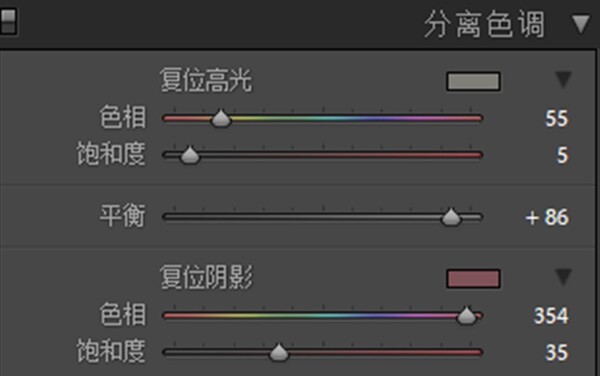Select the shadows saturation value 35
The width and height of the screenshot is (600, 376).
pyautogui.click(x=557, y=352)
